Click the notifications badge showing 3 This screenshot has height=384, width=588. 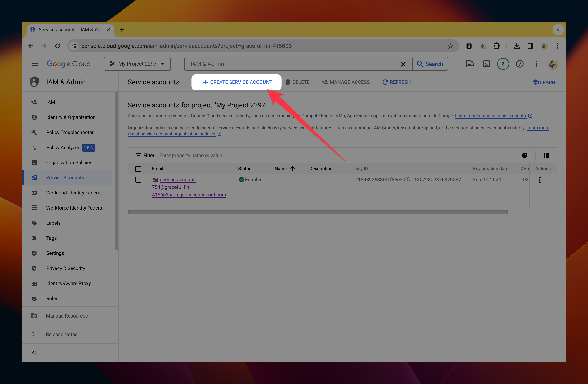pyautogui.click(x=503, y=64)
